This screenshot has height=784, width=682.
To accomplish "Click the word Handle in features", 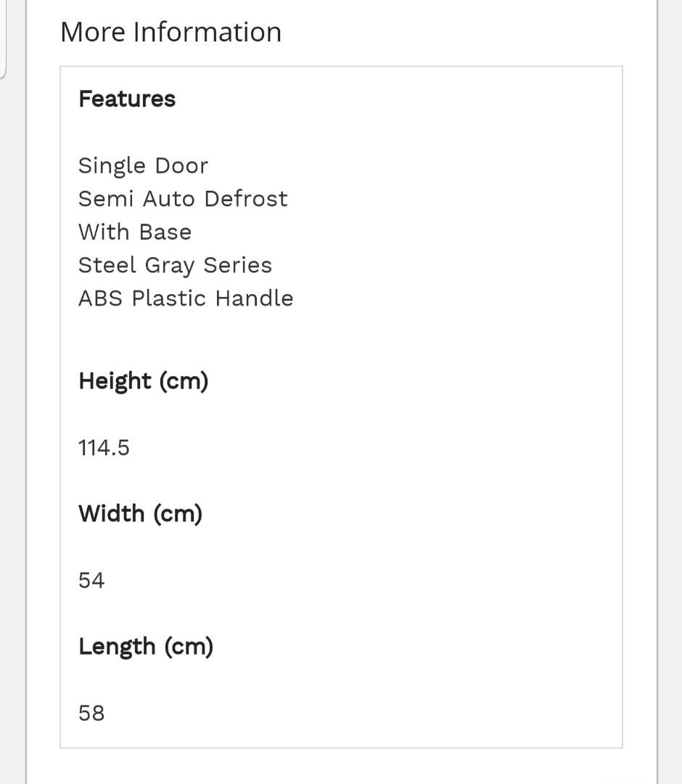I will pos(255,298).
